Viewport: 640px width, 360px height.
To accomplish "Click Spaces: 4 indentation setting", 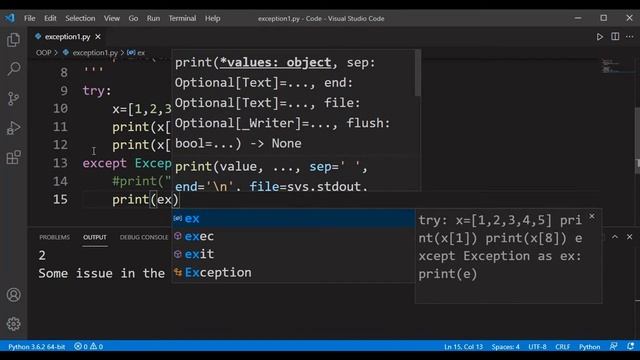I will click(x=505, y=347).
